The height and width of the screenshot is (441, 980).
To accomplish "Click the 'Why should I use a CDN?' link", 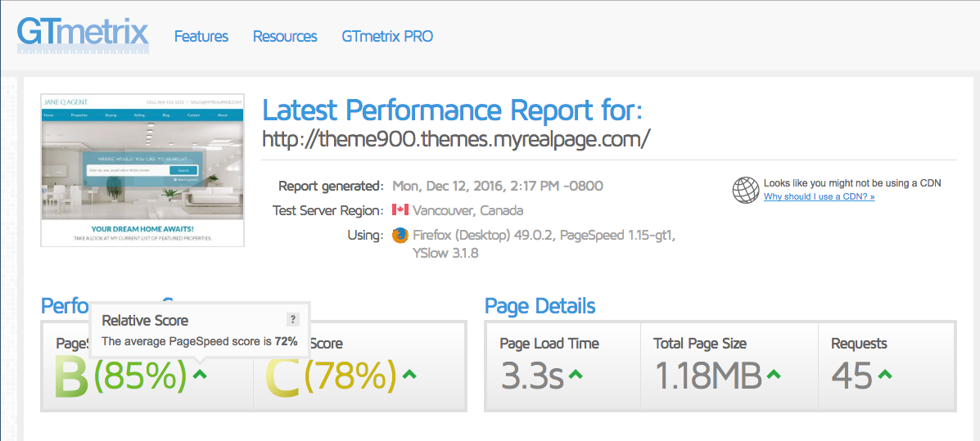I will point(820,196).
